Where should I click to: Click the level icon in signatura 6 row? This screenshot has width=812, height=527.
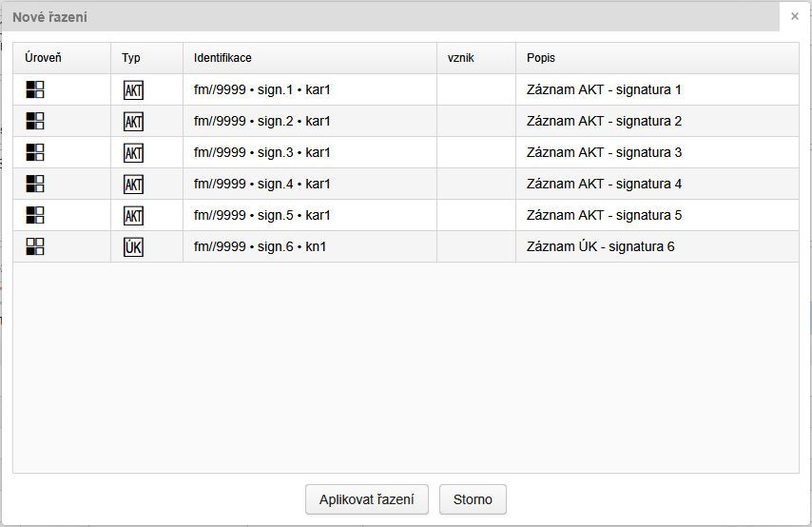coord(35,247)
